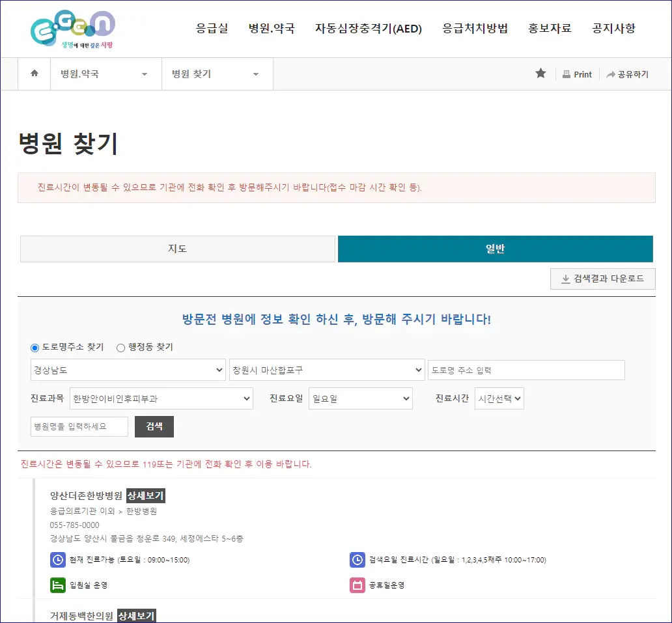672x623 pixels.
Task: Click the pink calendar icon for 공휴일운영
Action: coord(359,585)
